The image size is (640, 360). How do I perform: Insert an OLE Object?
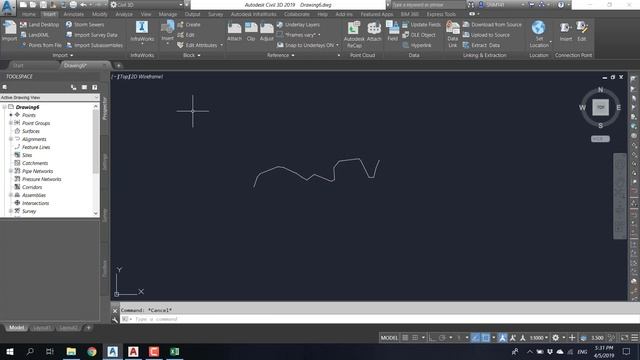(419, 35)
